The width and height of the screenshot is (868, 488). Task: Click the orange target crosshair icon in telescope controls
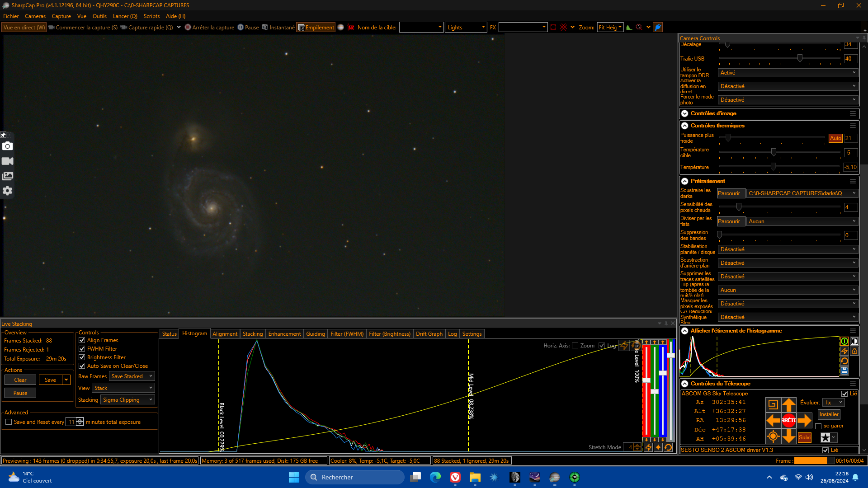click(x=773, y=436)
